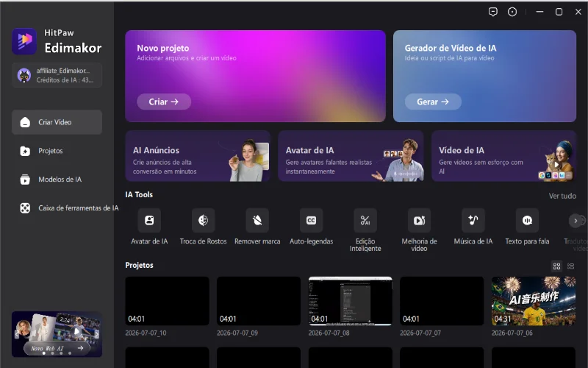Select Criar Vídeo in sidebar
Screen dimensions: 588x368
(57, 122)
